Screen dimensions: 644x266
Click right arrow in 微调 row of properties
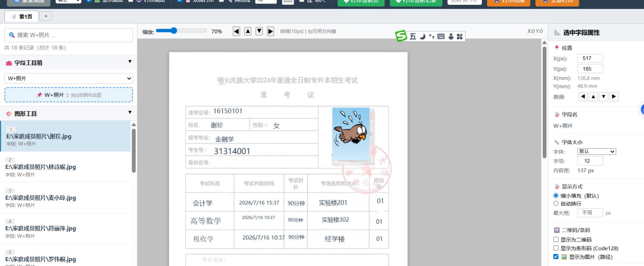613,97
